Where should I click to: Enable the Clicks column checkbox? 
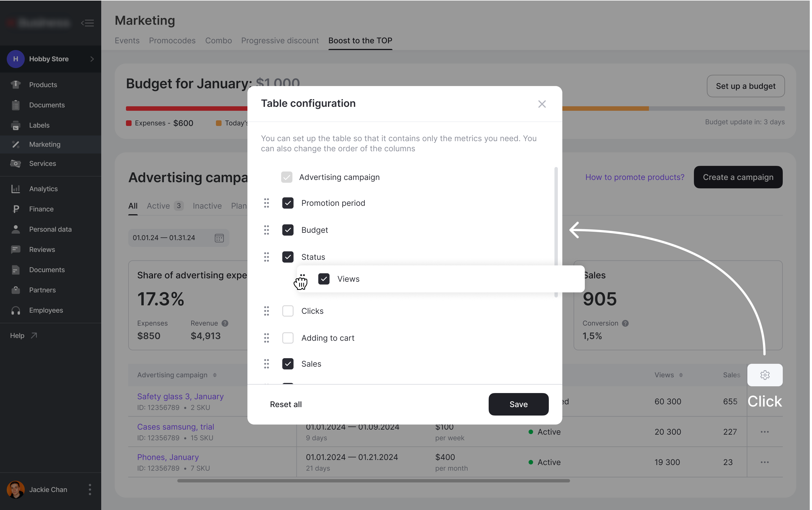[x=288, y=311]
